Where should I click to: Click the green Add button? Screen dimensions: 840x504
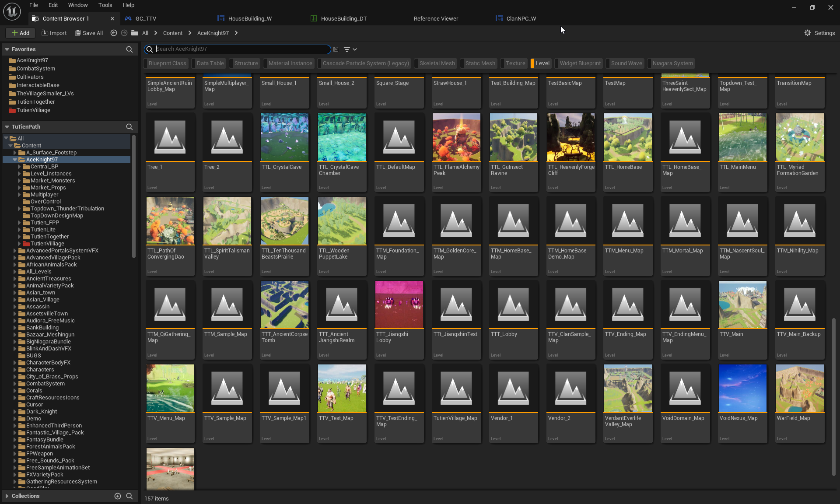(x=20, y=33)
